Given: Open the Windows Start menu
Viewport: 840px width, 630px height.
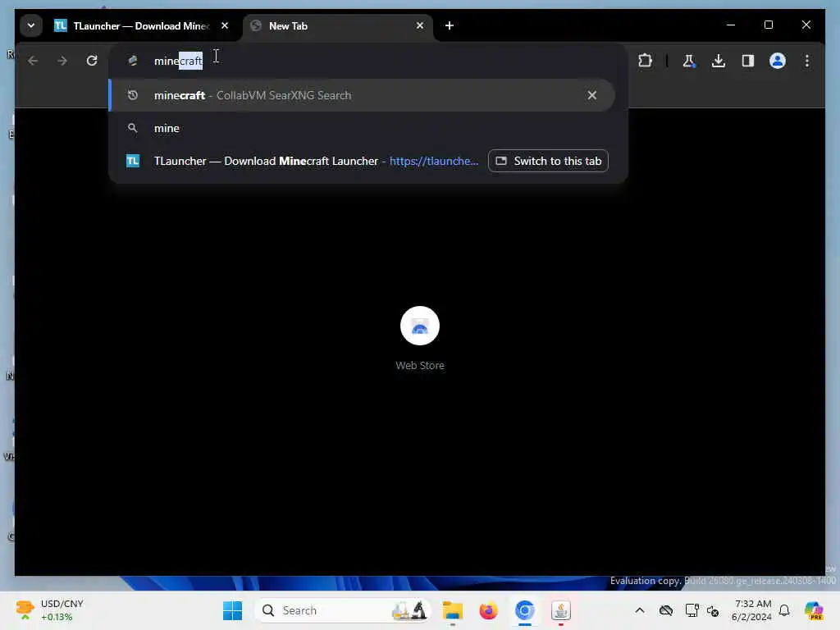Looking at the screenshot, I should 232,610.
